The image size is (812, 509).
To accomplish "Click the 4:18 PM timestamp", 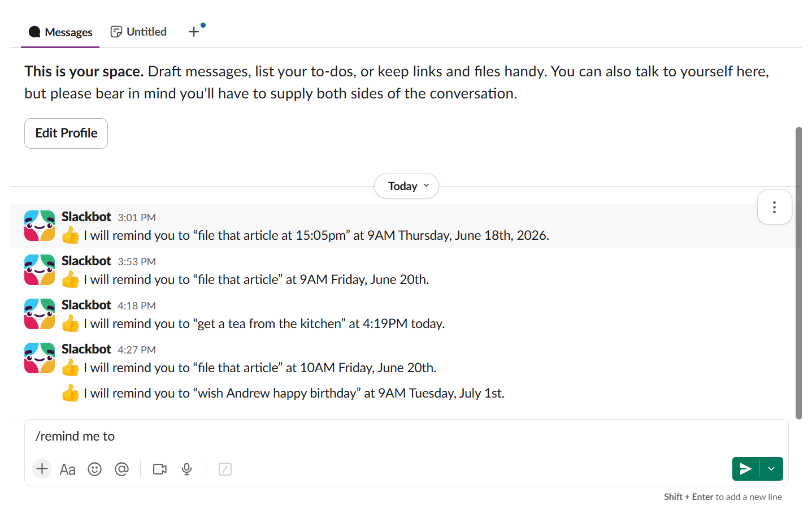I will click(x=137, y=306).
